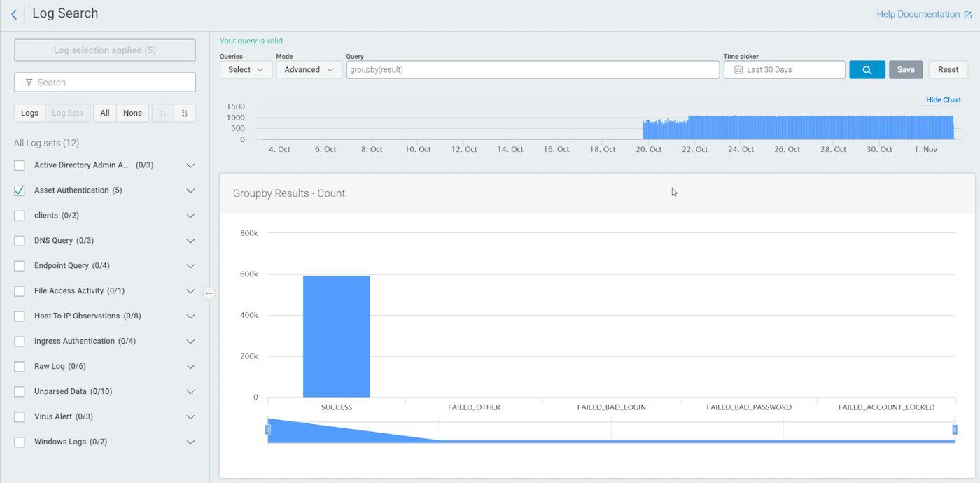This screenshot has height=483, width=980.
Task: Expand the Ingress Authentication log set
Action: tap(190, 342)
